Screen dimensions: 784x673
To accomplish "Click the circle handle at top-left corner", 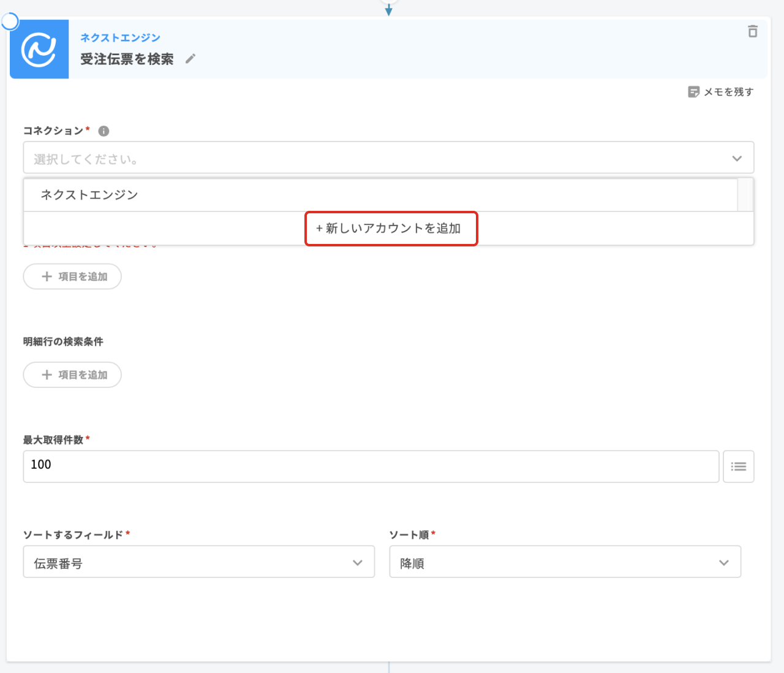I will coord(10,22).
